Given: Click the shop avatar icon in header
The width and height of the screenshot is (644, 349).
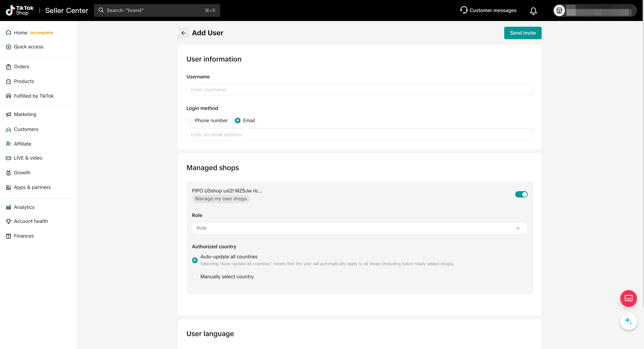Looking at the screenshot, I should [x=559, y=11].
